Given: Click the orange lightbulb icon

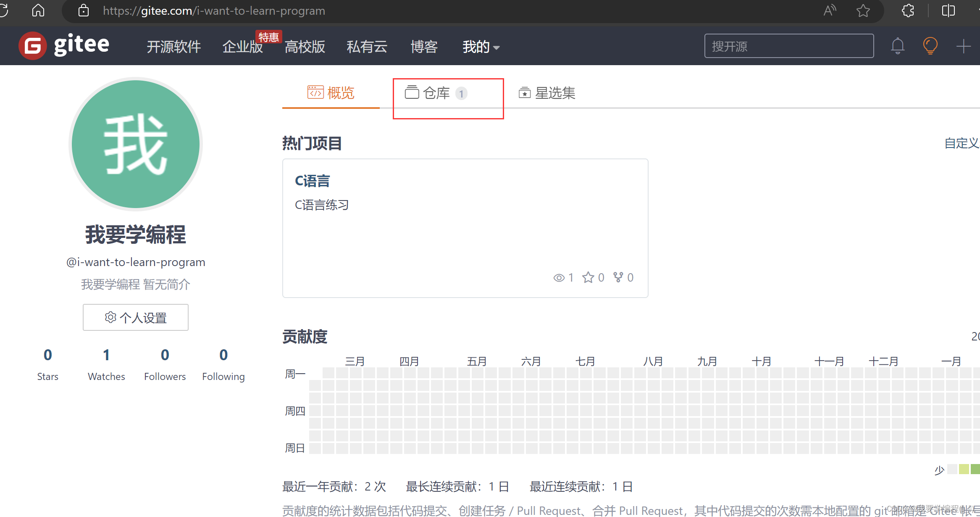Looking at the screenshot, I should click(930, 46).
